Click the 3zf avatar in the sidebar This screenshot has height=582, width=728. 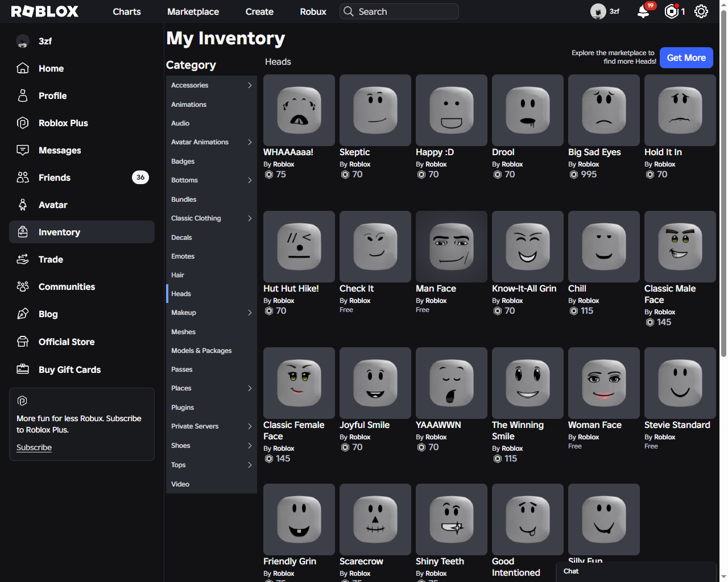point(23,41)
